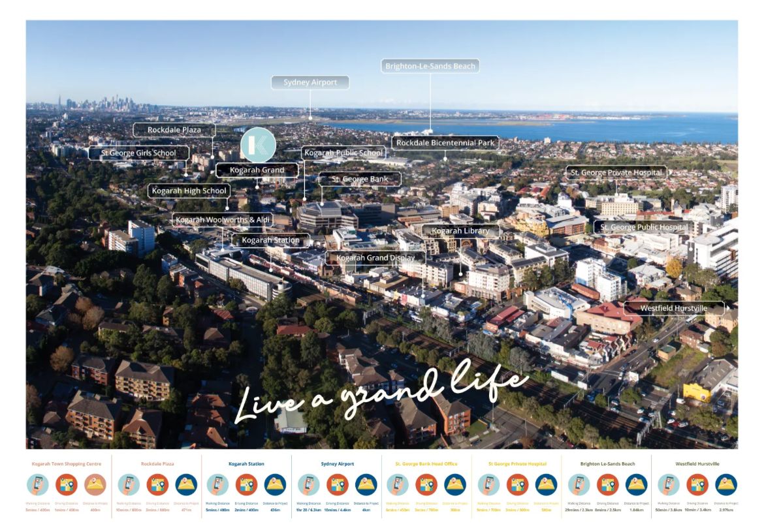This screenshot has height=532, width=764.
Task: Click driving distance map icon under Sydney Airport
Action: click(x=337, y=484)
